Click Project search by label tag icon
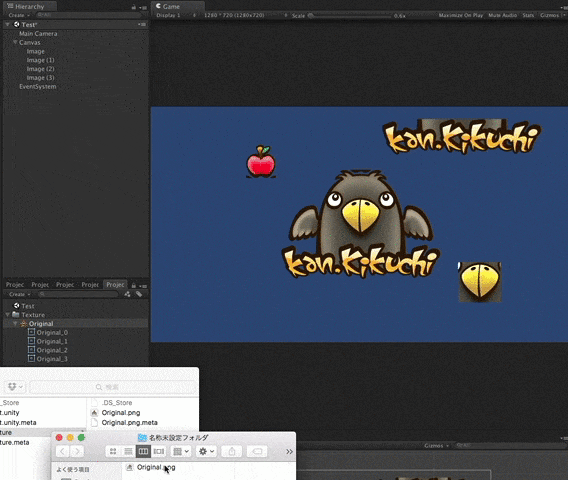This screenshot has height=480, width=568. (139, 294)
